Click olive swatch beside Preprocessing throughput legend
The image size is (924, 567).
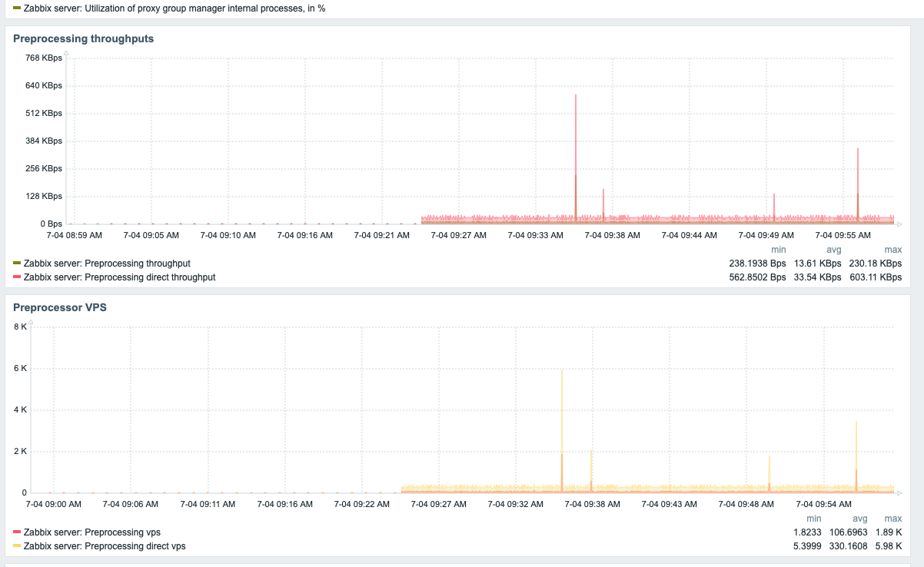click(17, 264)
